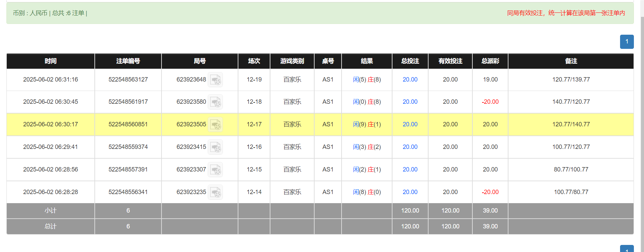The height and width of the screenshot is (252, 644).
Task: Open video replay icon for round 623923307
Action: [x=215, y=170]
